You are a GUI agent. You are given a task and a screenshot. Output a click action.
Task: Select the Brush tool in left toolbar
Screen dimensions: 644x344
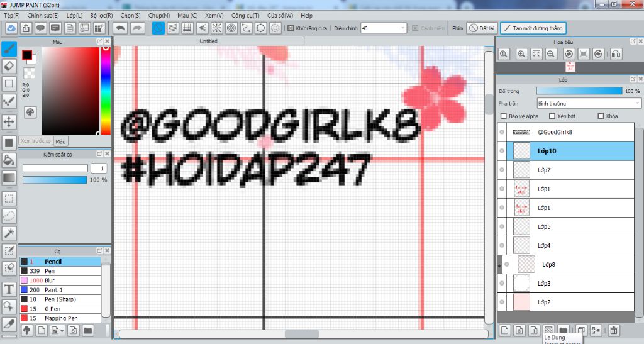pos(9,48)
